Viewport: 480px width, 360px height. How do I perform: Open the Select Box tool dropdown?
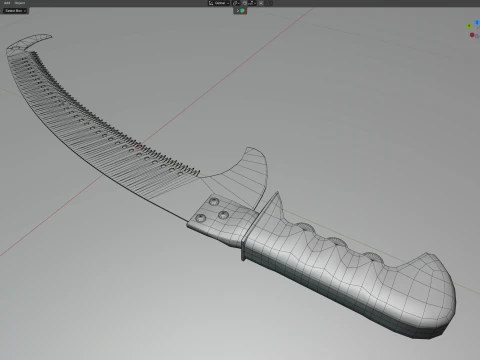coord(16,11)
